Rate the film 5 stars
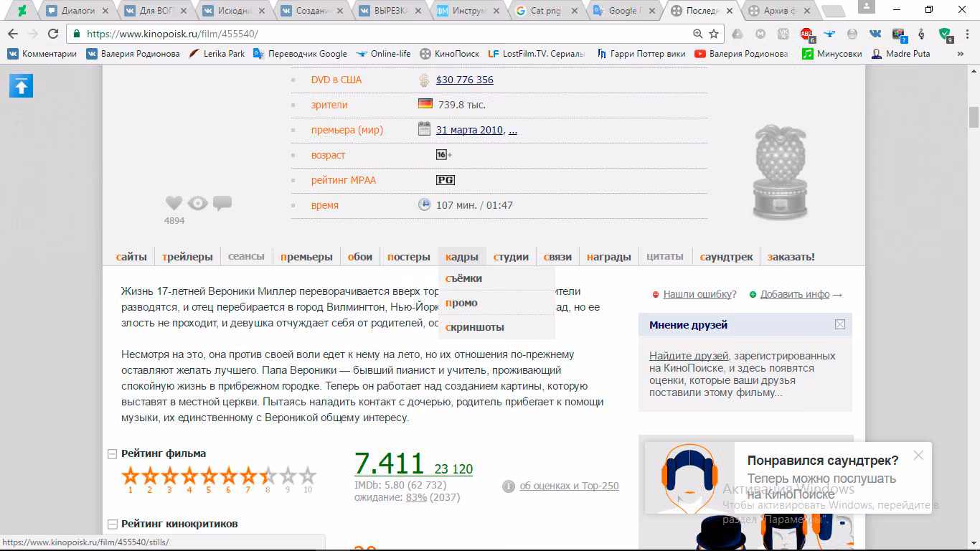This screenshot has width=980, height=551. pyautogui.click(x=209, y=476)
